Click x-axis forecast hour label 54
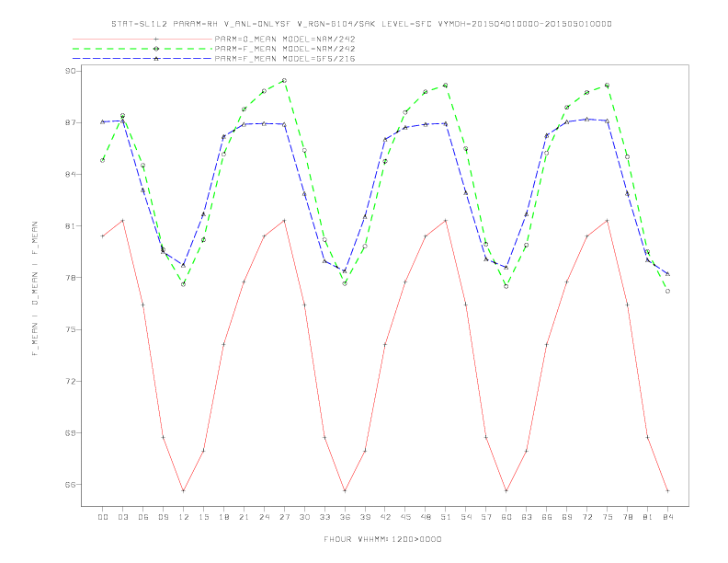The width and height of the screenshot is (728, 563). point(466,517)
